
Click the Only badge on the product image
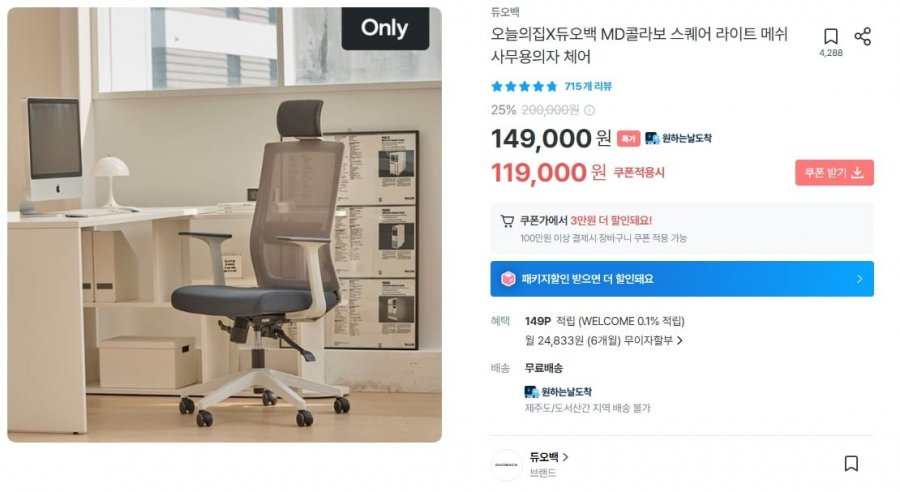[x=385, y=28]
